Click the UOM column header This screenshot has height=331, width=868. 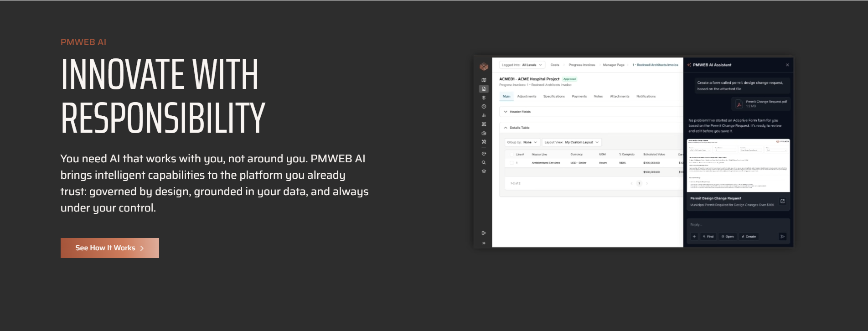click(602, 155)
